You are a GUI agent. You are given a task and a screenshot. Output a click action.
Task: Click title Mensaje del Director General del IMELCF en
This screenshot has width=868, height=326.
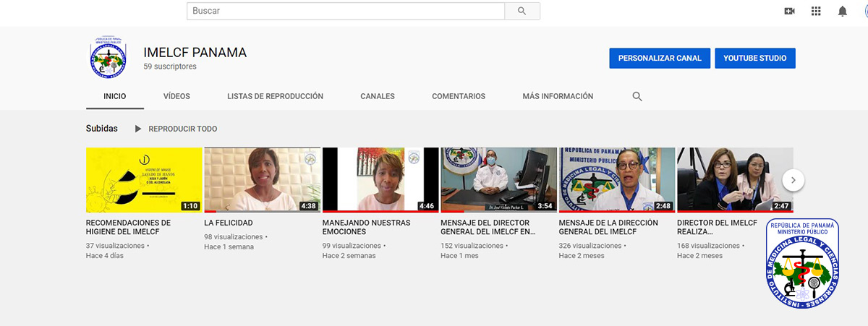pos(488,228)
